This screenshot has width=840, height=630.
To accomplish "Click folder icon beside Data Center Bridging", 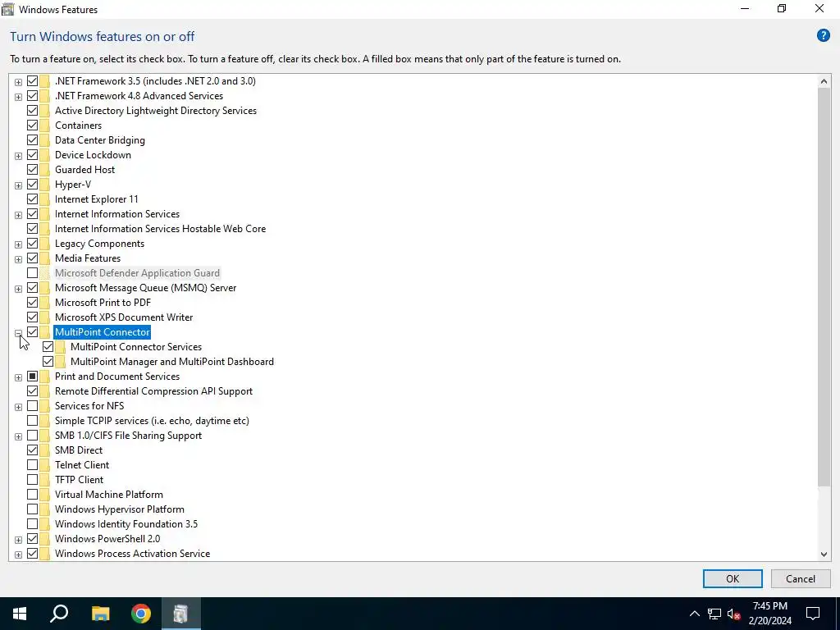I will pos(44,139).
